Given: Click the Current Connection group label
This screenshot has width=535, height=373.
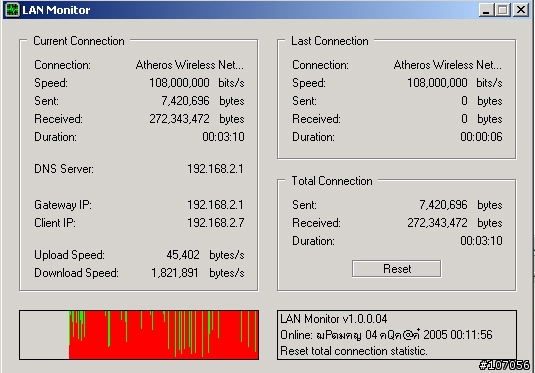Looking at the screenshot, I should [x=79, y=41].
